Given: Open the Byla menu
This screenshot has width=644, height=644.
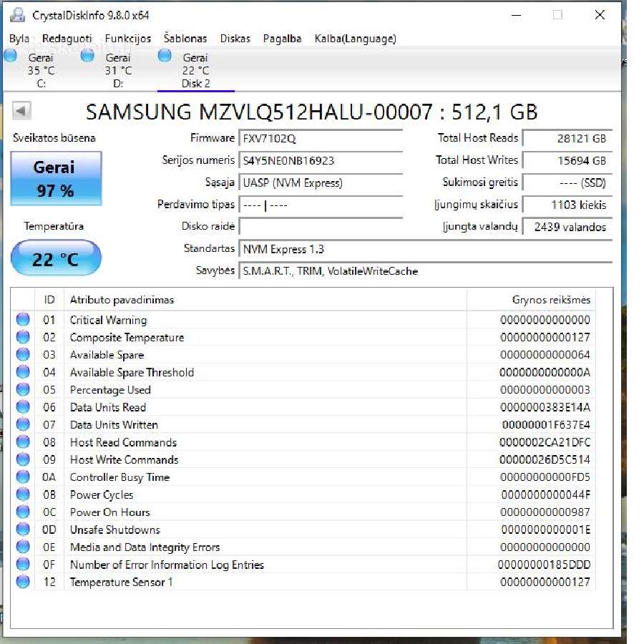Looking at the screenshot, I should pyautogui.click(x=19, y=39).
